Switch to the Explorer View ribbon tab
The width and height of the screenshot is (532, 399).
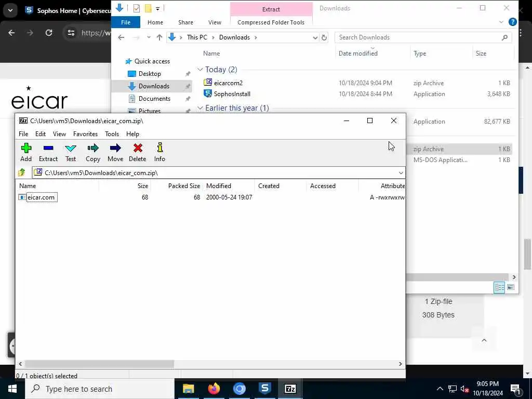point(215,22)
